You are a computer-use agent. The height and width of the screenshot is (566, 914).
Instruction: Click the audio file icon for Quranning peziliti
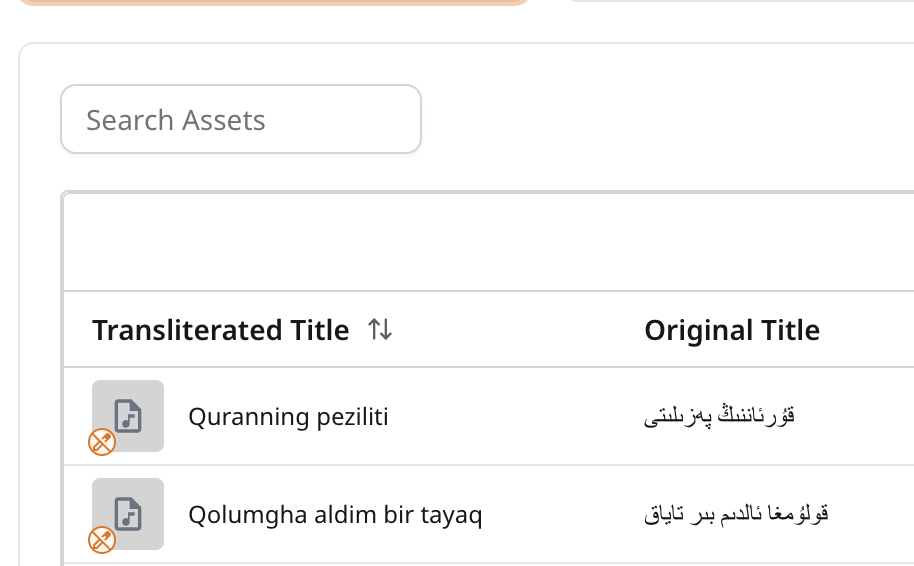128,415
